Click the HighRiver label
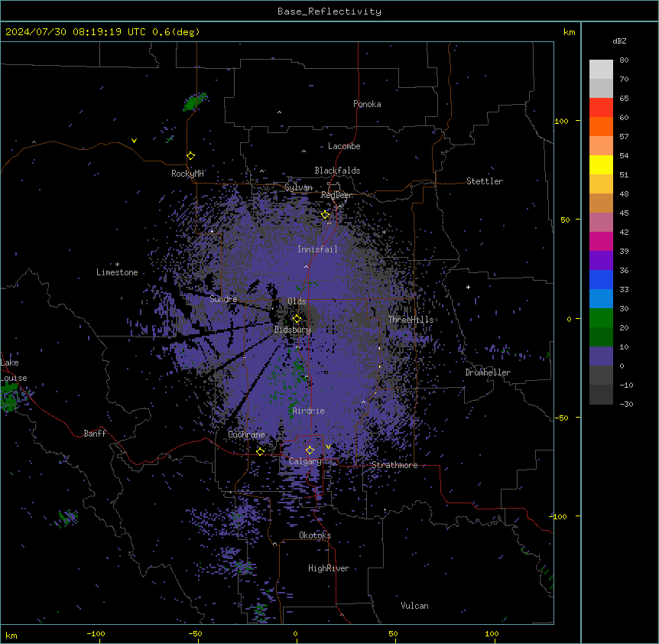The height and width of the screenshot is (644, 659). [x=329, y=568]
